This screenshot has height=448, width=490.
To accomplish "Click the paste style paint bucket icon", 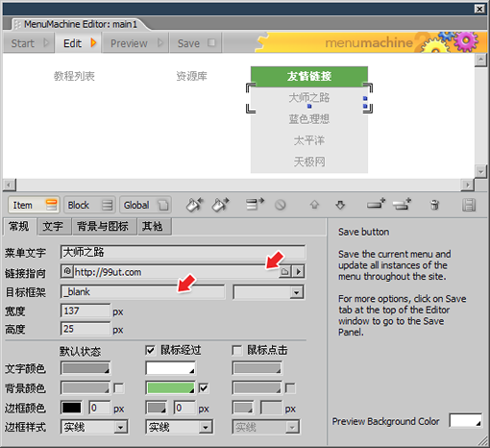I will click(x=220, y=205).
